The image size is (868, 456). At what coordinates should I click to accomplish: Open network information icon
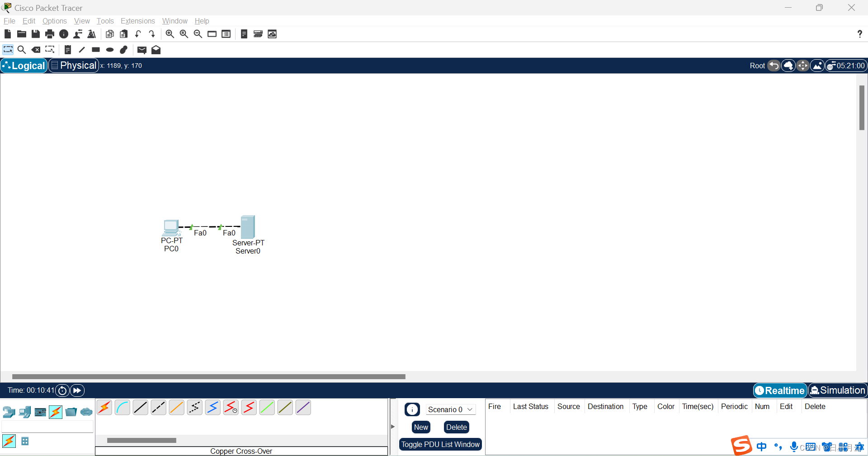click(x=64, y=34)
